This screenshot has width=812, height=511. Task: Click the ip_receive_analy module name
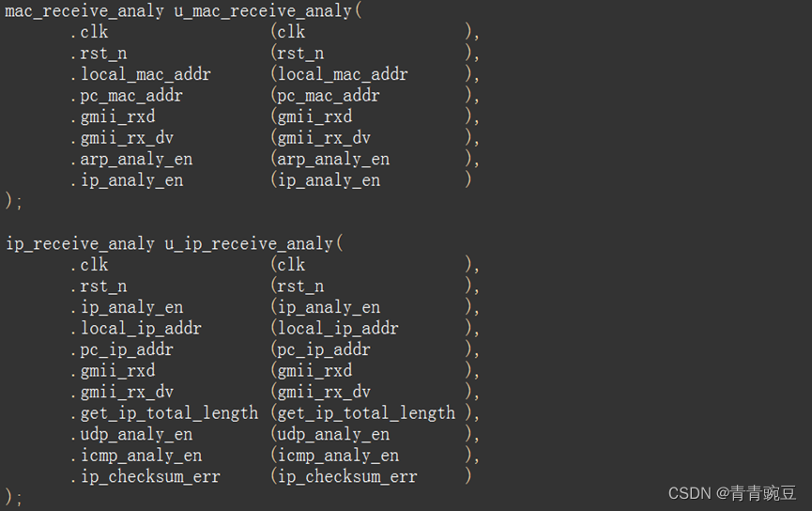point(80,243)
